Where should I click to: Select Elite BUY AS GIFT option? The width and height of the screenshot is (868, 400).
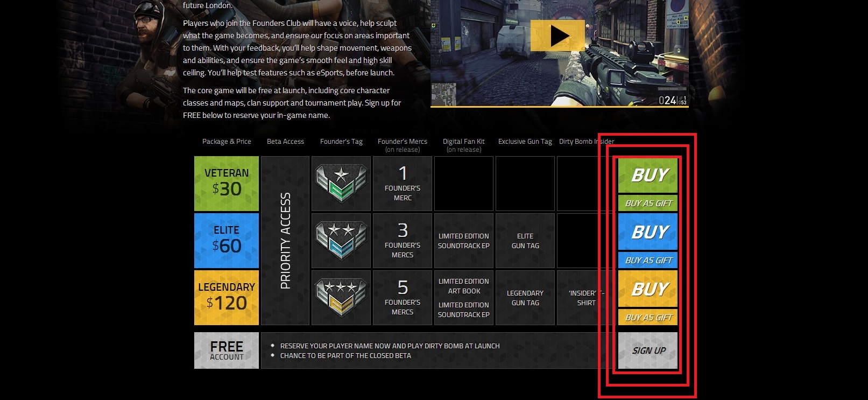[x=648, y=261]
